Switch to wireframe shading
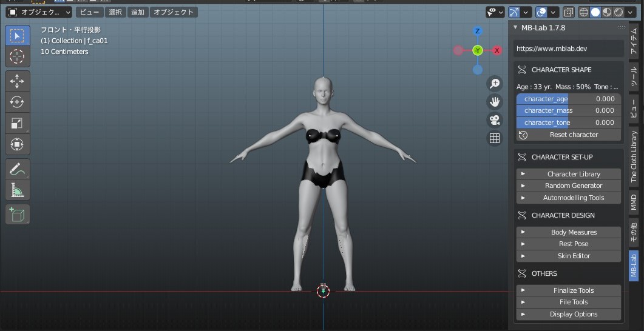644x331 pixels. (584, 12)
